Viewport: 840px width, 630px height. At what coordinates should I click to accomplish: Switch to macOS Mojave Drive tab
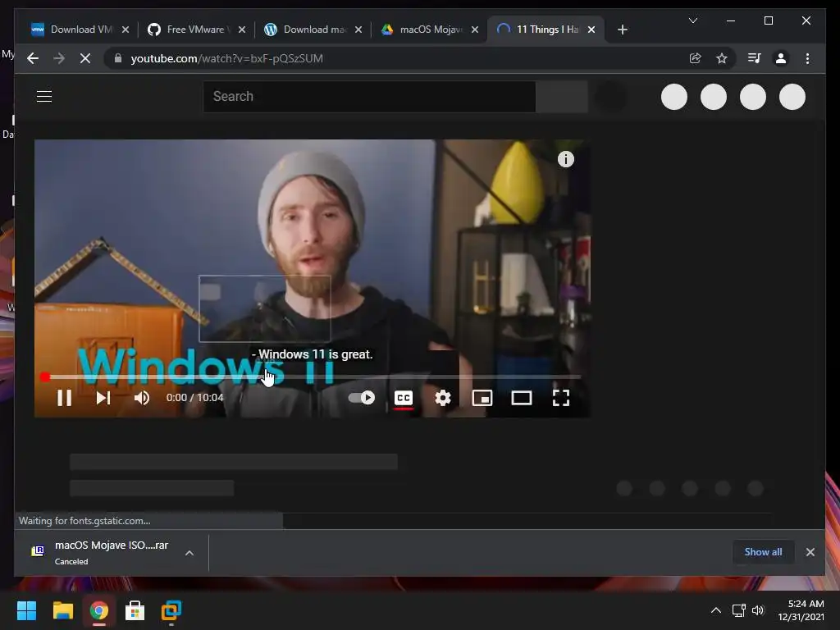[x=430, y=30]
